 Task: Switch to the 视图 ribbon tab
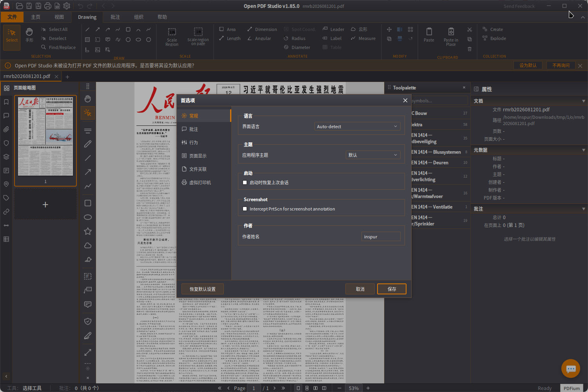click(59, 17)
